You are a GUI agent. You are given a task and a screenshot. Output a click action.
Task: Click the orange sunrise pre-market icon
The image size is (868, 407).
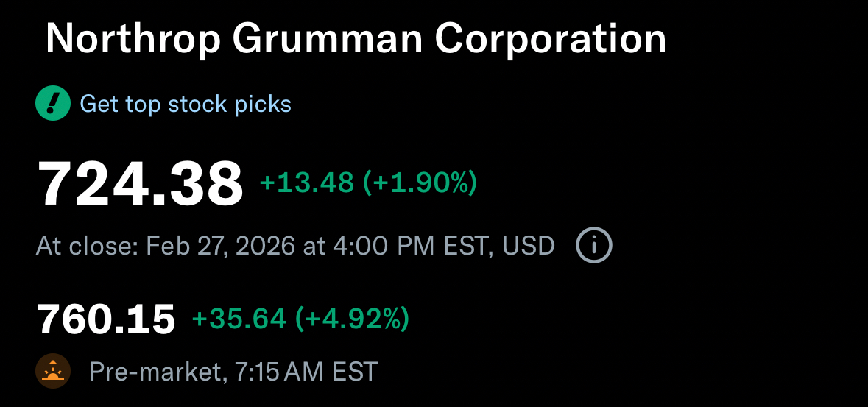coord(53,372)
